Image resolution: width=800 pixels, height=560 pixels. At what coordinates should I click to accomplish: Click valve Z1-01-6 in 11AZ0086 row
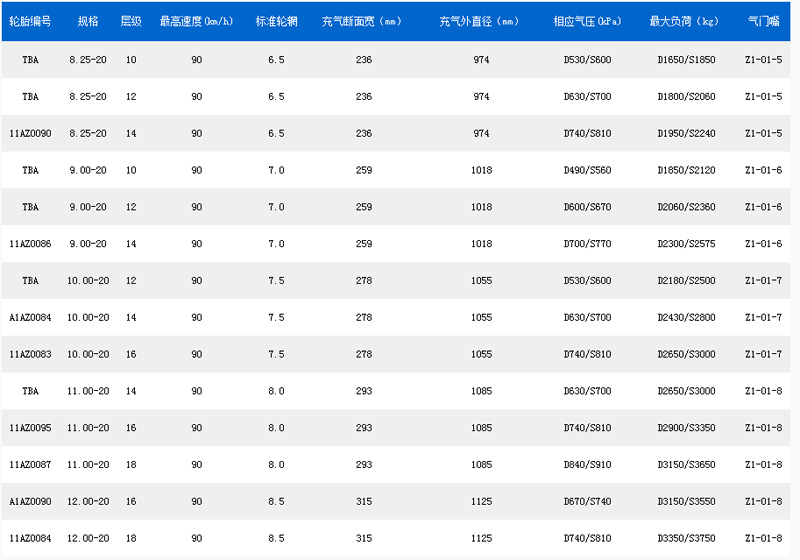[763, 244]
